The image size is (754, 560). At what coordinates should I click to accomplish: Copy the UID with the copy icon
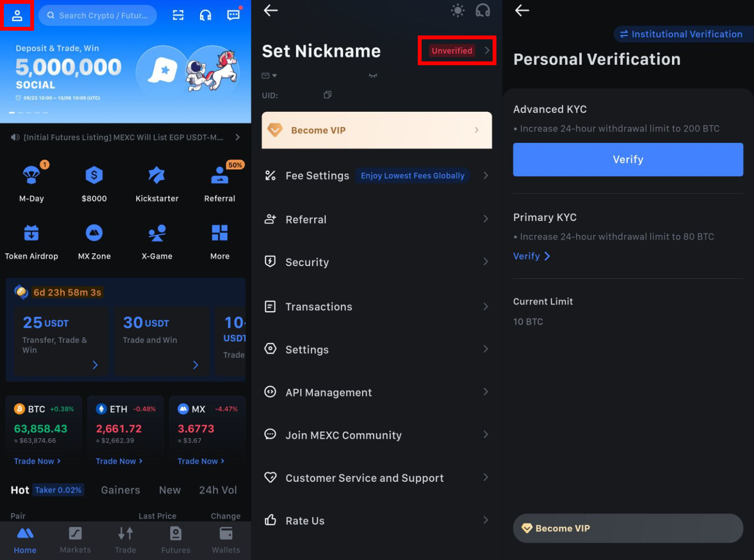pos(327,95)
